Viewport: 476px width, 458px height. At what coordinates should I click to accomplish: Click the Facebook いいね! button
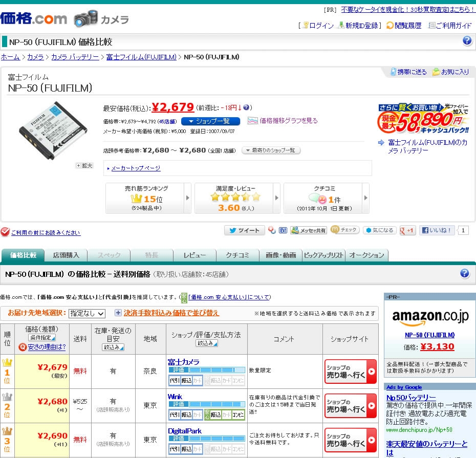pyautogui.click(x=437, y=230)
